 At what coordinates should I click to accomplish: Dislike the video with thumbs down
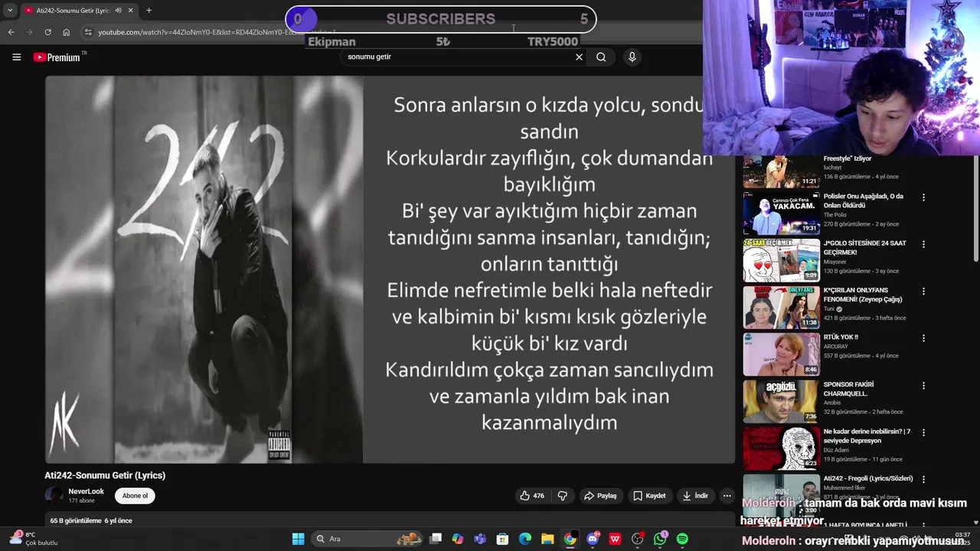click(x=562, y=496)
